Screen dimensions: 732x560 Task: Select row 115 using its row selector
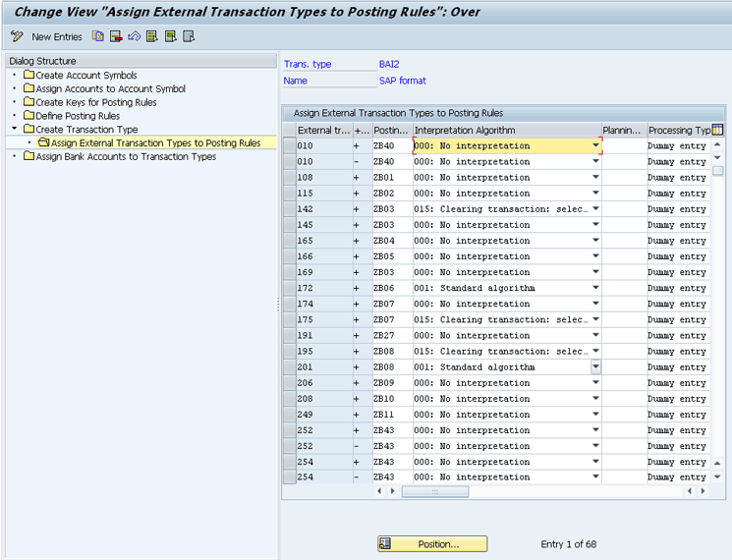[x=290, y=194]
